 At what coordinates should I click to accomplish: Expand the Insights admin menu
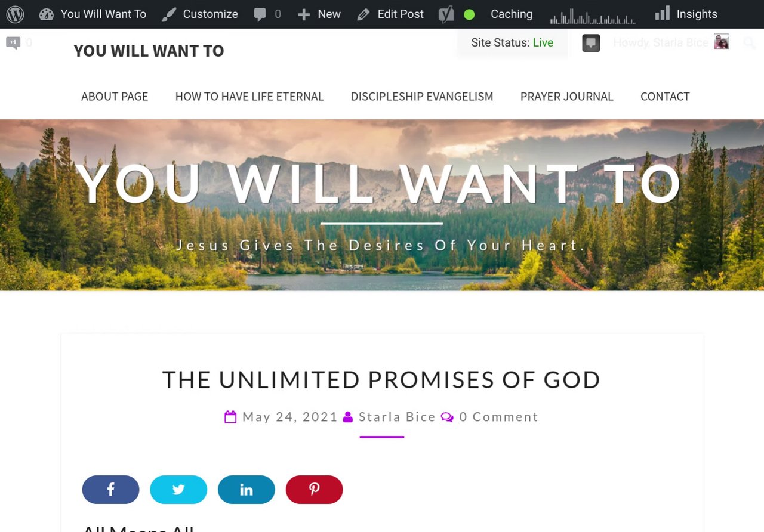[x=686, y=14]
